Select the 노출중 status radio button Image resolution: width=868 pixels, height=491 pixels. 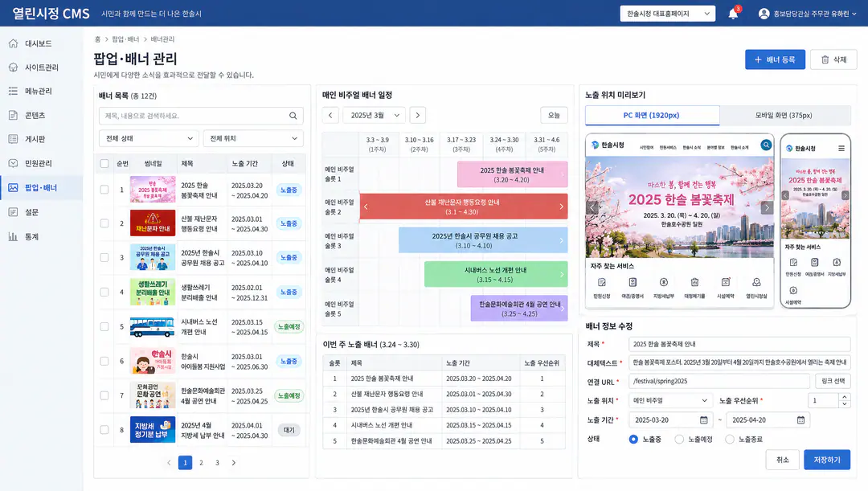pyautogui.click(x=633, y=439)
